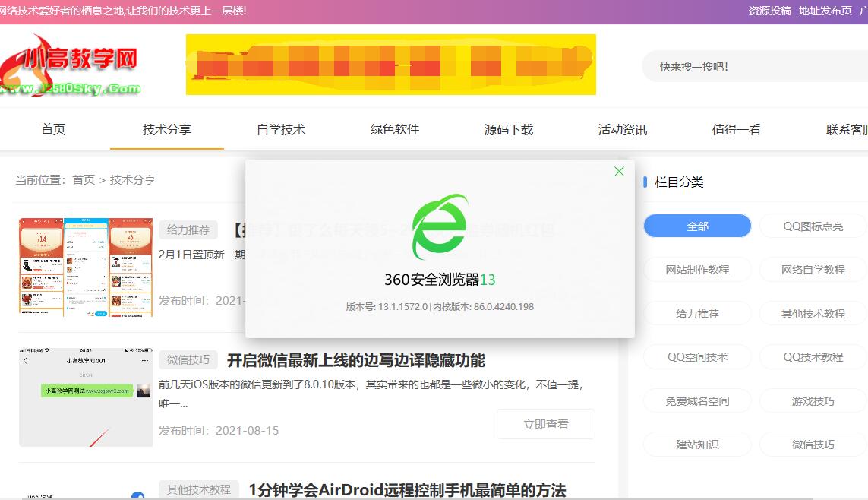Open the 技术分享 navigation tab
Viewport: 868px width, 500px height.
click(x=166, y=130)
